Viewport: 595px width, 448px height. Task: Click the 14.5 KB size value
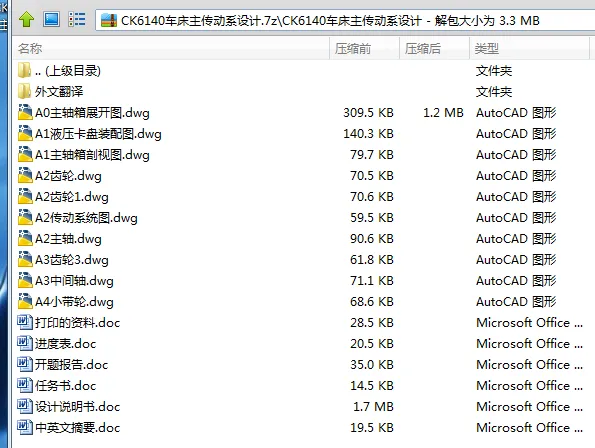371,385
